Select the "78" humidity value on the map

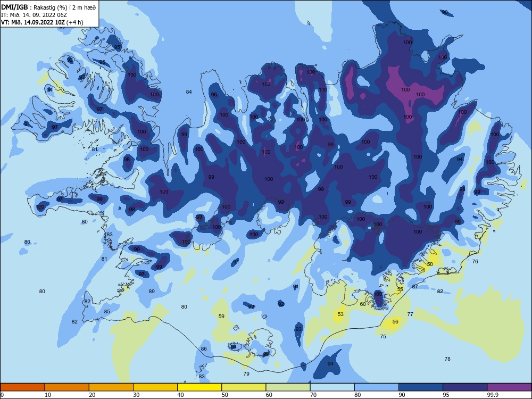[447, 359]
